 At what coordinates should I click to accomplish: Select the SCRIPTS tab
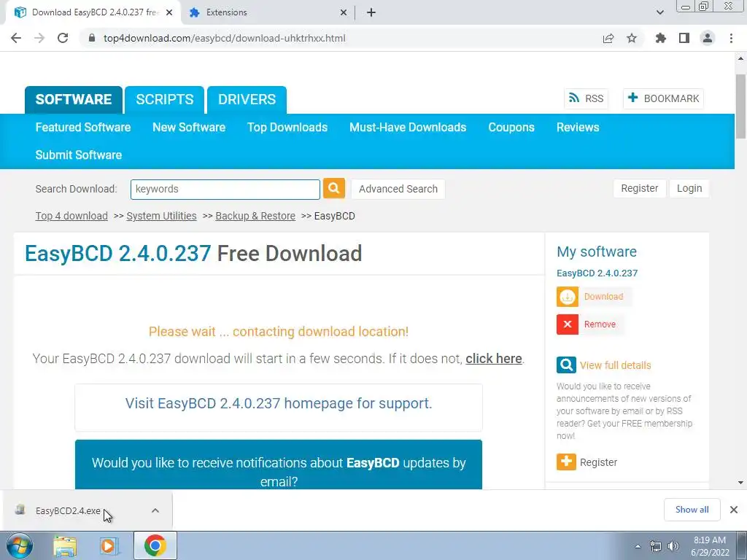164,99
